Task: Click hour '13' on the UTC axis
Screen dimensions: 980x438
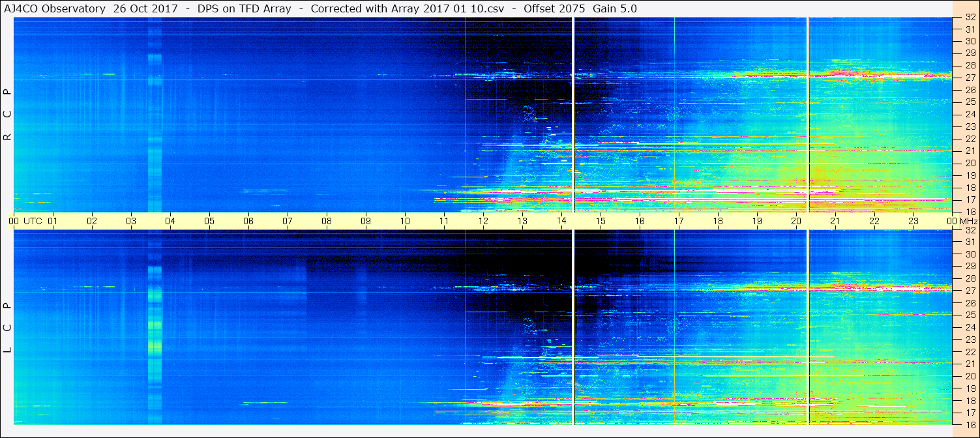Action: point(522,221)
